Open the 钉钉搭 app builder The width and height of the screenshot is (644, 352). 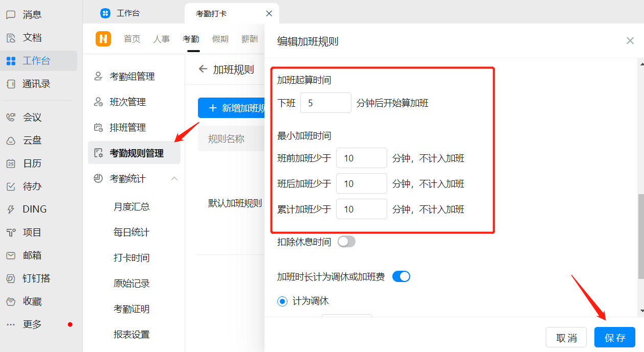[x=33, y=278]
